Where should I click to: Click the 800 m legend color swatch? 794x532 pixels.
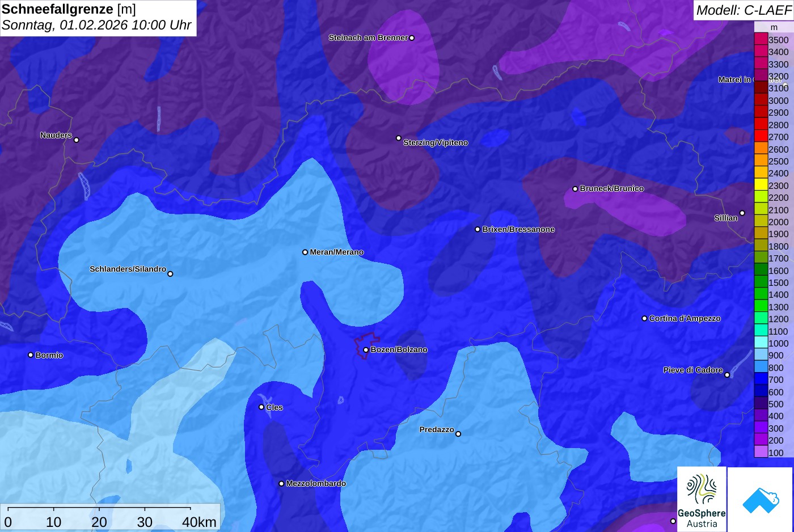(761, 367)
